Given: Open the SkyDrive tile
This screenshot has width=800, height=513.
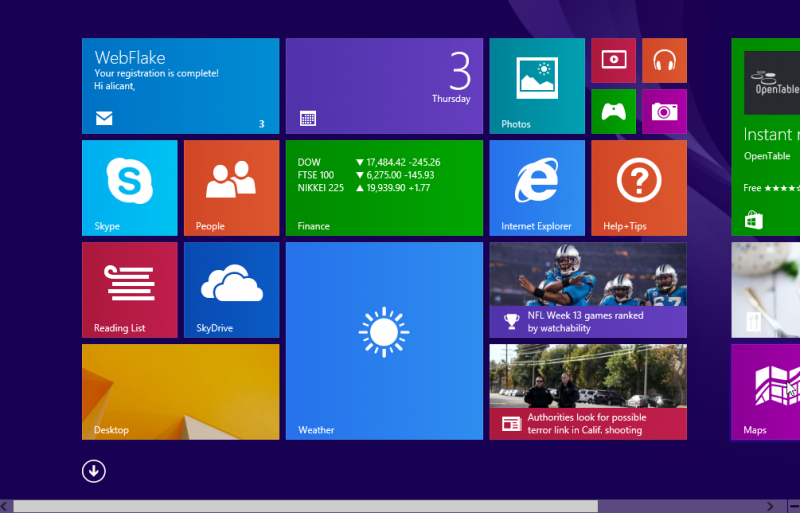Looking at the screenshot, I should click(x=232, y=290).
